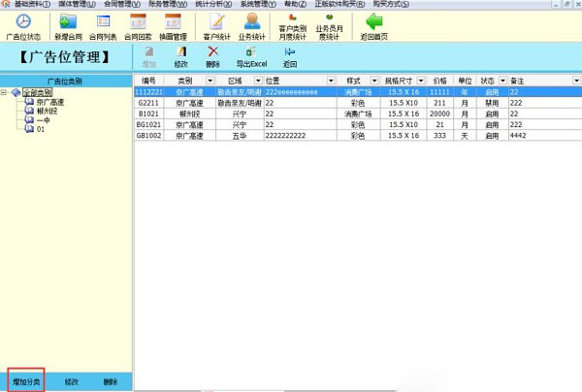
Task: Export the list with 导出Excel
Action: point(252,55)
